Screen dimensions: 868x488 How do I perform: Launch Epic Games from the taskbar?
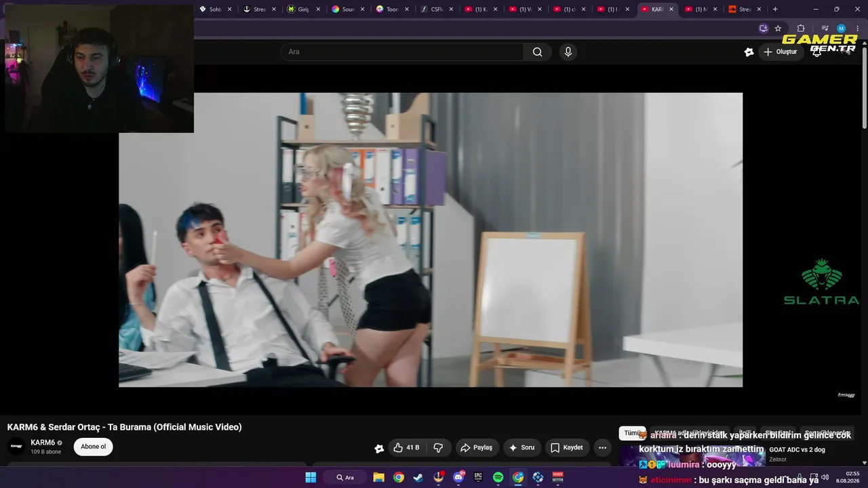coord(478,477)
